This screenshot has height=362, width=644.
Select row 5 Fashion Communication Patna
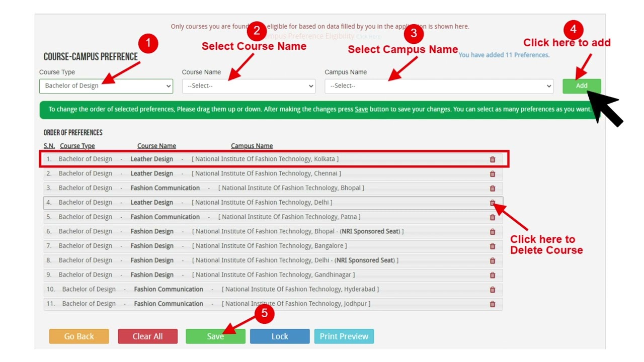(x=273, y=217)
